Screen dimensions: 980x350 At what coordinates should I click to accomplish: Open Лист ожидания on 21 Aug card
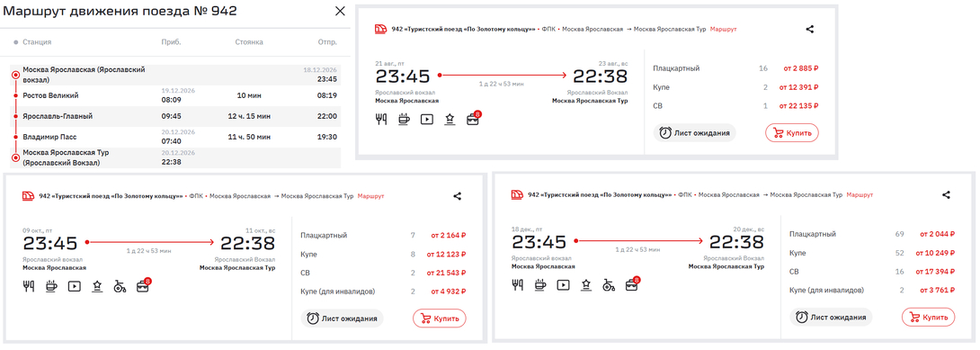point(695,133)
